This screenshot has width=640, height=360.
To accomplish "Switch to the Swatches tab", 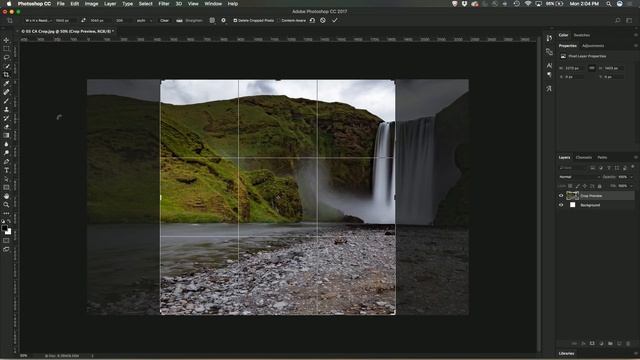I will click(582, 36).
